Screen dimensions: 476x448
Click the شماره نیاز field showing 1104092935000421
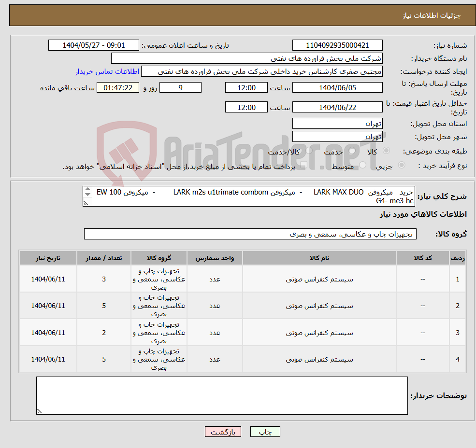click(337, 45)
